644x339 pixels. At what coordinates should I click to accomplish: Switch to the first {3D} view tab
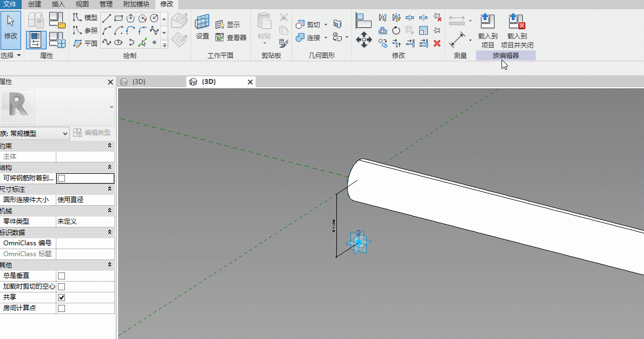[139, 82]
